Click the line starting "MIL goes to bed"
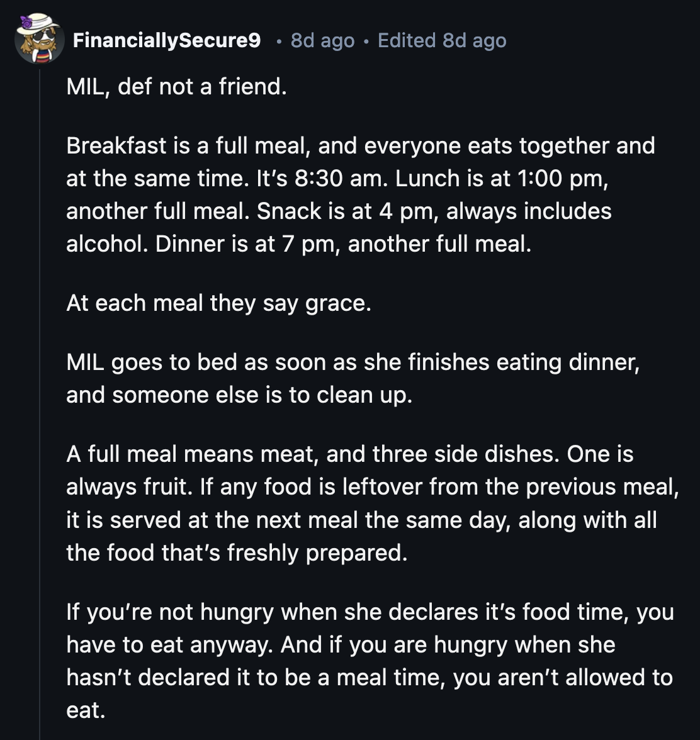 353,363
